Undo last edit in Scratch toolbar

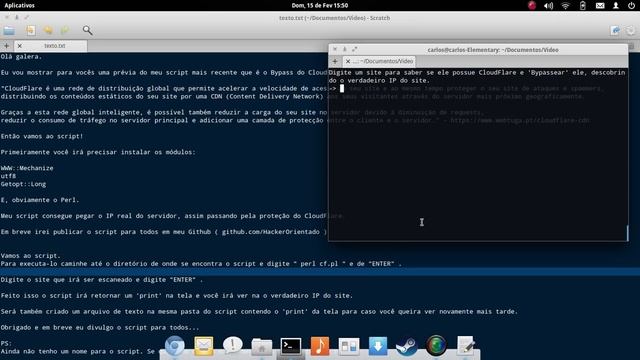point(48,30)
